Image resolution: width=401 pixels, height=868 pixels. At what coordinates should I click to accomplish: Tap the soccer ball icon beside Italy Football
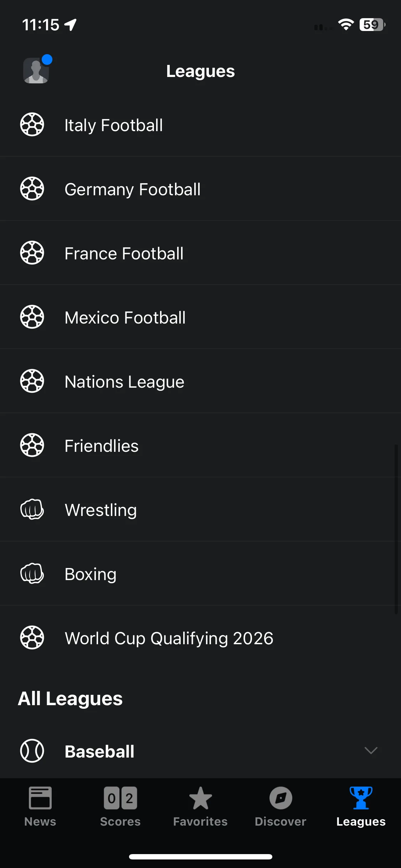(32, 124)
